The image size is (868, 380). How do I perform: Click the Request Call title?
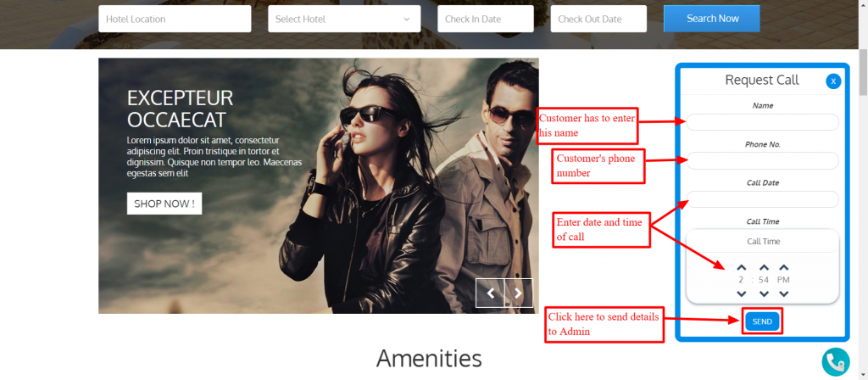pyautogui.click(x=762, y=80)
